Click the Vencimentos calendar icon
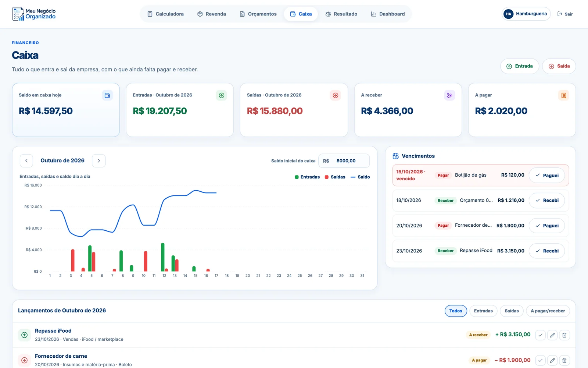The image size is (588, 368). pos(396,156)
